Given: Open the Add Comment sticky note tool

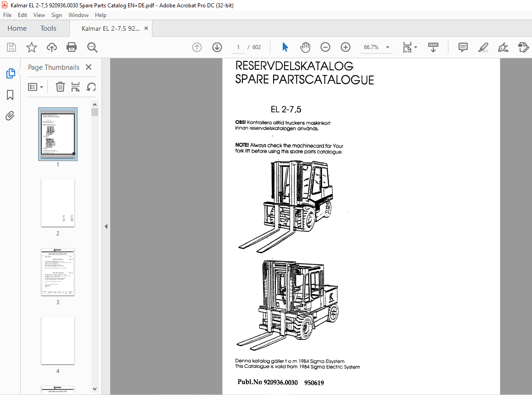Looking at the screenshot, I should pyautogui.click(x=463, y=47).
